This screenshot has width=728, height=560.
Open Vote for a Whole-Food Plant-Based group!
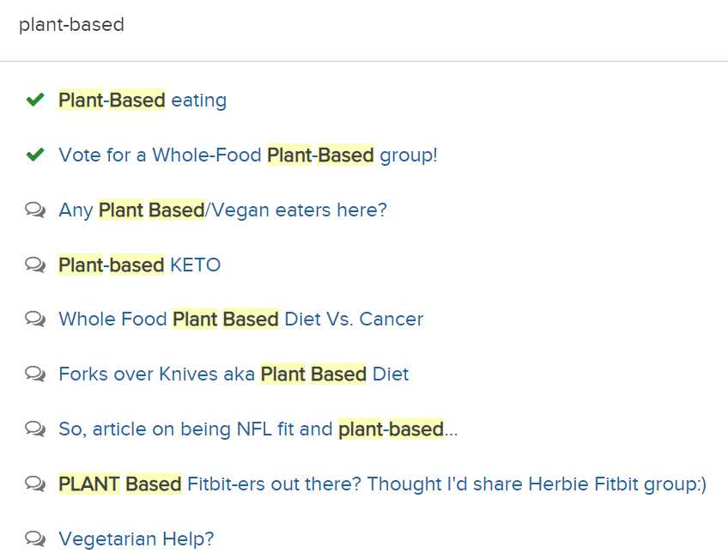coord(248,155)
